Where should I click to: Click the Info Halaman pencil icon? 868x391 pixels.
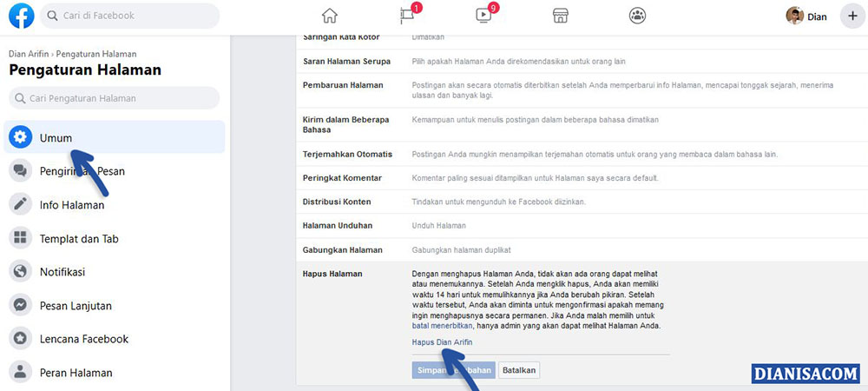point(21,205)
